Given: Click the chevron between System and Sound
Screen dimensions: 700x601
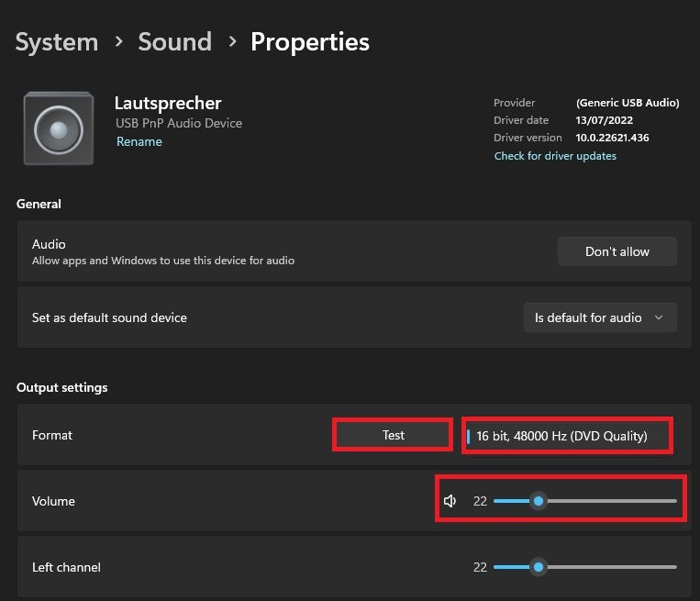Looking at the screenshot, I should 118,42.
